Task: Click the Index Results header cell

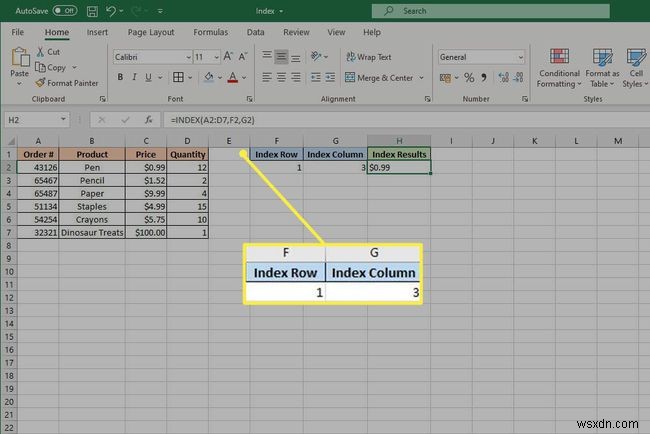Action: [399, 154]
